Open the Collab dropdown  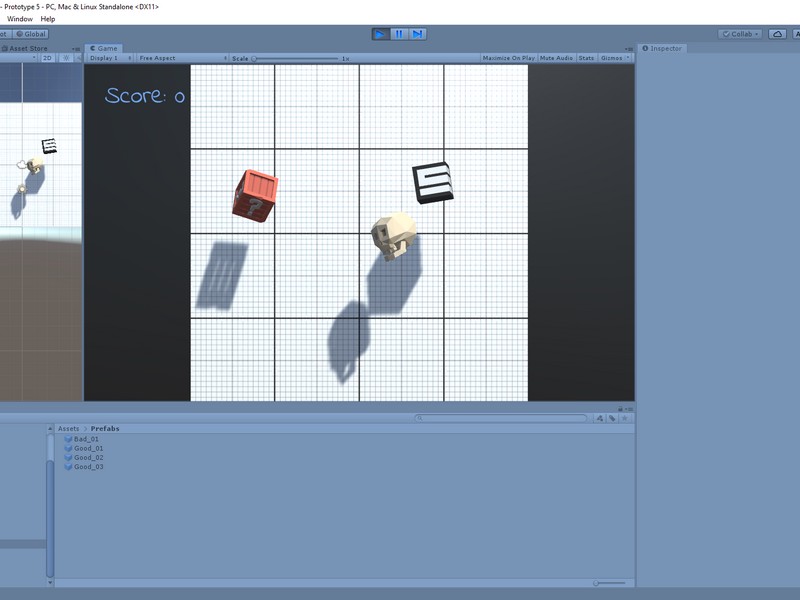tap(740, 34)
